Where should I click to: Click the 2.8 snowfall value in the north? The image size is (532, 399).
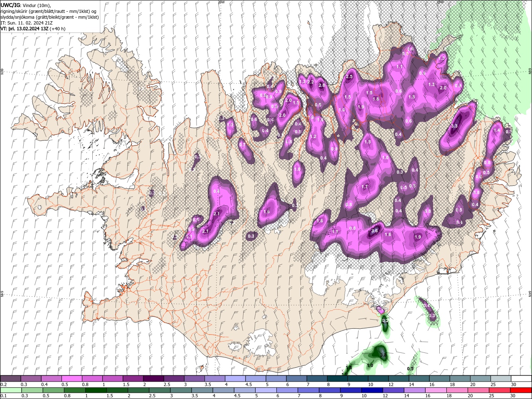click(321, 85)
